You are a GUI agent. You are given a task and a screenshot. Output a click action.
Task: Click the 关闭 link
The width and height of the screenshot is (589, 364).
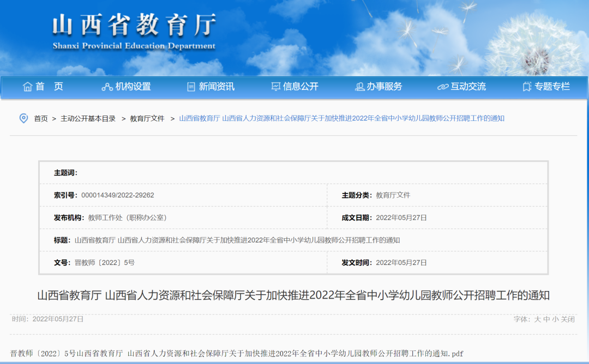pyautogui.click(x=568, y=319)
